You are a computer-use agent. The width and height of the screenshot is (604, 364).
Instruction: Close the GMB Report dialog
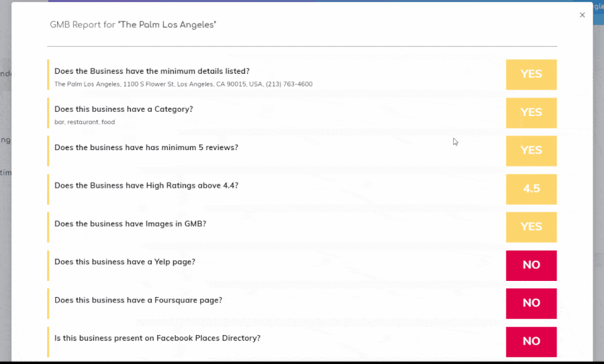pyautogui.click(x=582, y=15)
